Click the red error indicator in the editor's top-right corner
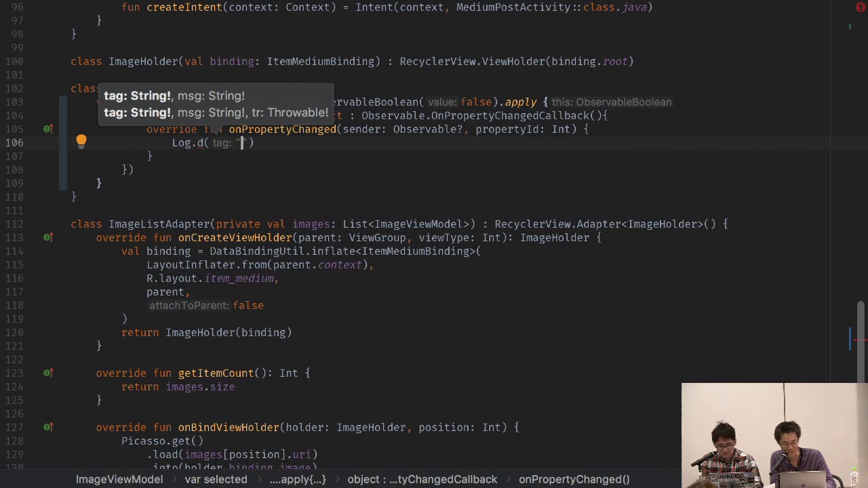The width and height of the screenshot is (868, 488). click(x=860, y=7)
